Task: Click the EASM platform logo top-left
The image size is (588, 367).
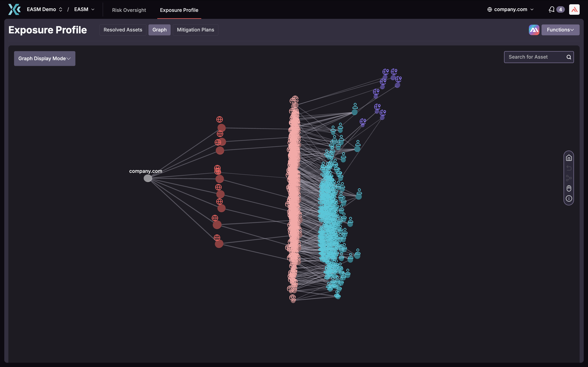Action: click(x=14, y=9)
